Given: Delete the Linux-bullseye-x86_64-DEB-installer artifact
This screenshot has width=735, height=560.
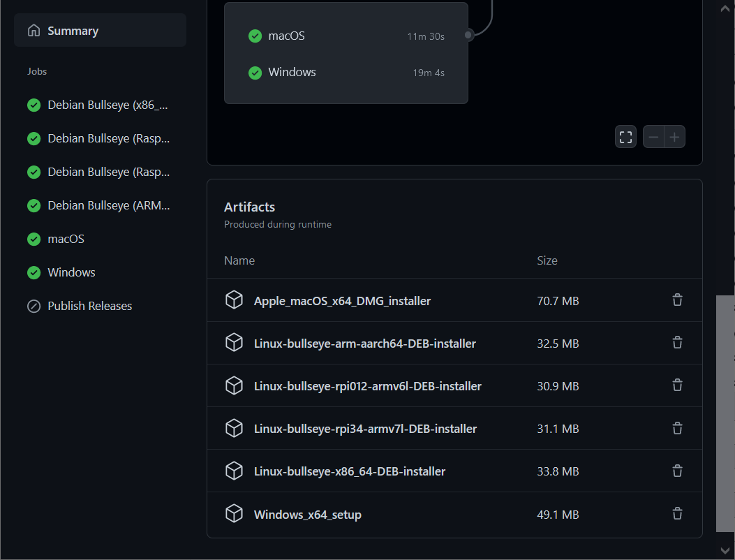Looking at the screenshot, I should click(677, 471).
